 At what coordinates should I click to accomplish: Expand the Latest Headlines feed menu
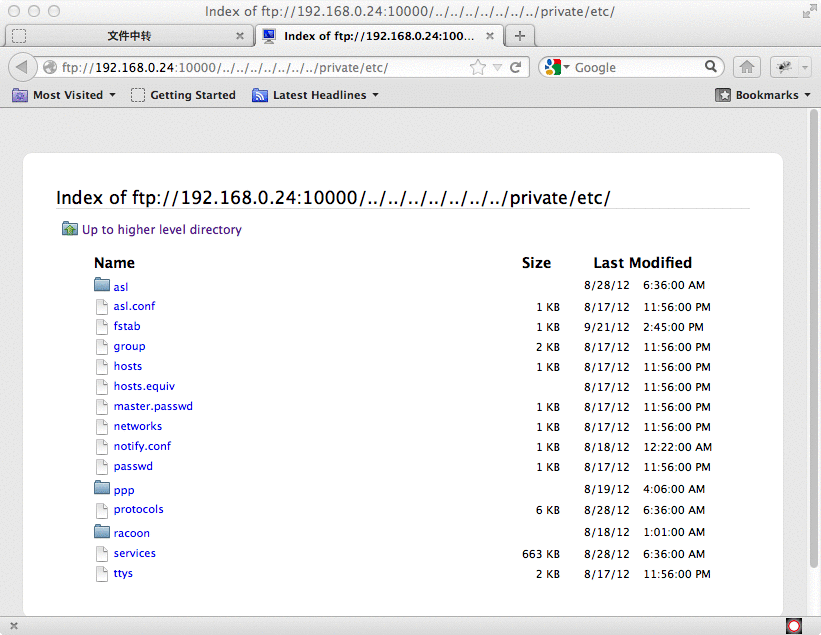[x=315, y=95]
